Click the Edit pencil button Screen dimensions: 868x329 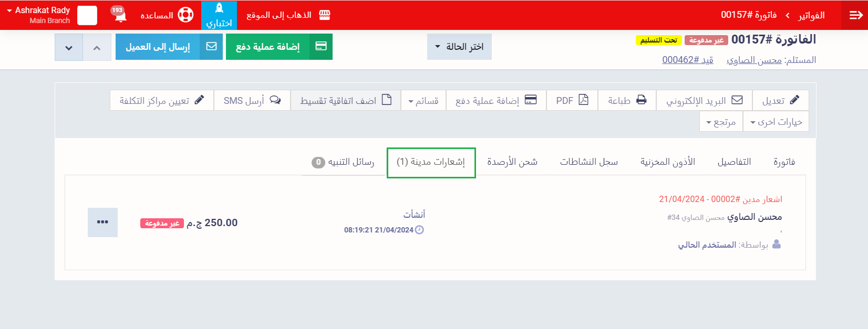point(780,100)
